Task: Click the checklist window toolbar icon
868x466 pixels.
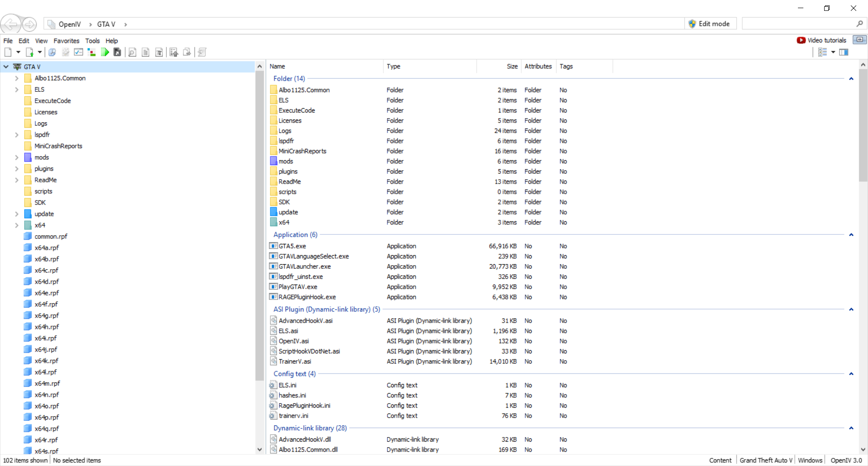Action: [79, 52]
